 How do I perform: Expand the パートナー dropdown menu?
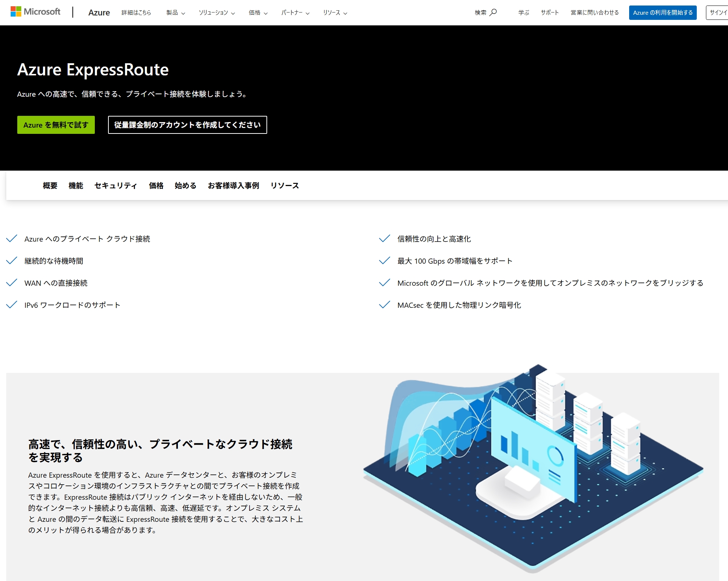(x=295, y=13)
